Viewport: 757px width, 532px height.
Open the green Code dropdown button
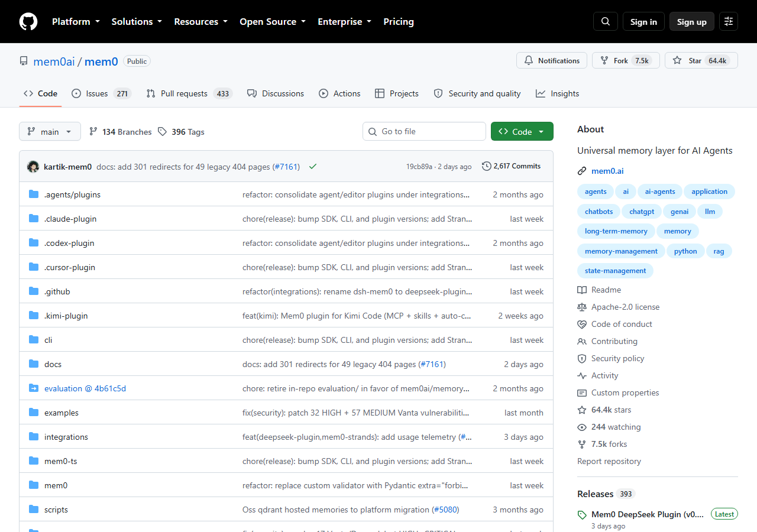(522, 132)
